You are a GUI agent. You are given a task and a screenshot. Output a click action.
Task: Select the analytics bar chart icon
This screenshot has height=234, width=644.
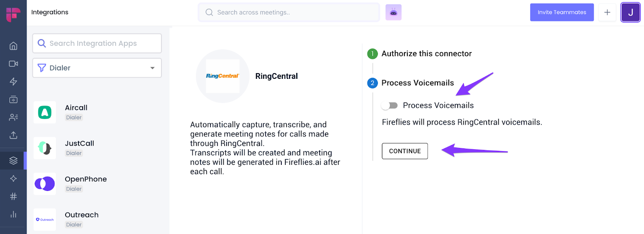[x=13, y=214]
